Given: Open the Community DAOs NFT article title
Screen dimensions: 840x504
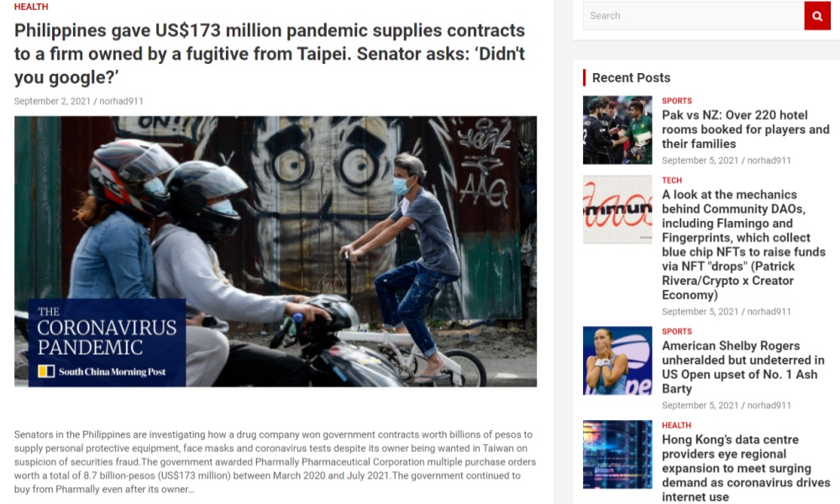Looking at the screenshot, I should tap(743, 244).
